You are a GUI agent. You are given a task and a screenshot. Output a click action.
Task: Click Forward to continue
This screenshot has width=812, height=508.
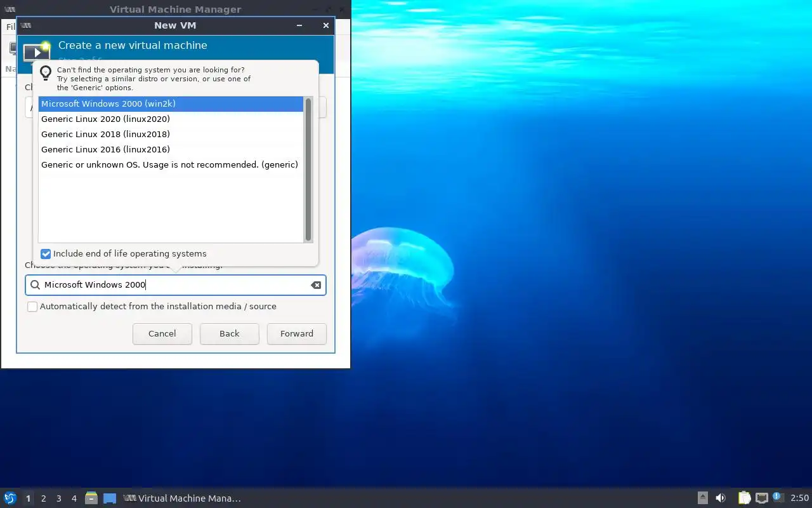[x=297, y=334]
